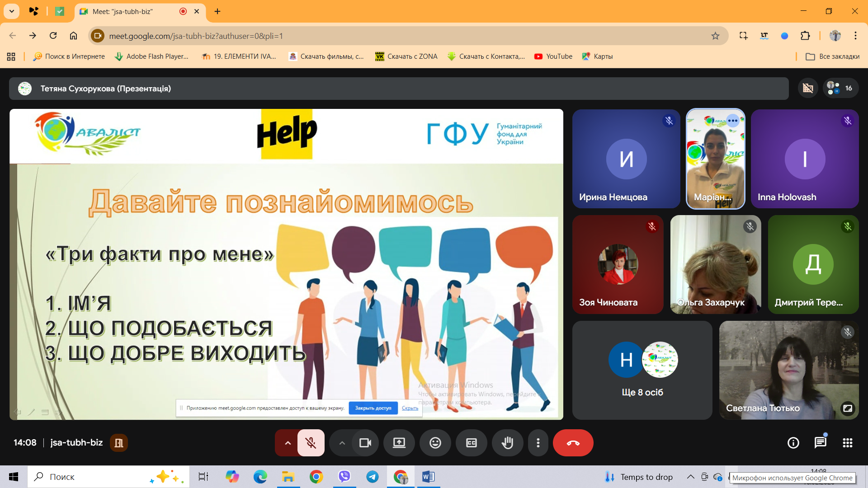Viewport: 868px width, 488px height.
Task: Click the red leave call button
Action: pos(573,443)
